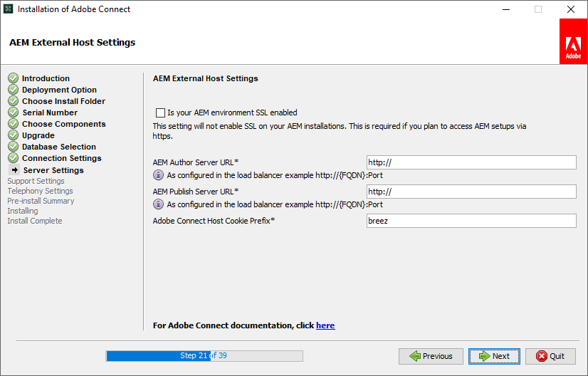Select the Choose Install Folder step label
Image resolution: width=588 pixels, height=376 pixels.
[x=64, y=101]
